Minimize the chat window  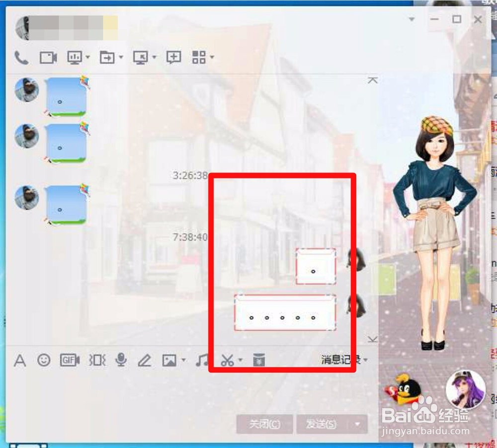click(434, 19)
